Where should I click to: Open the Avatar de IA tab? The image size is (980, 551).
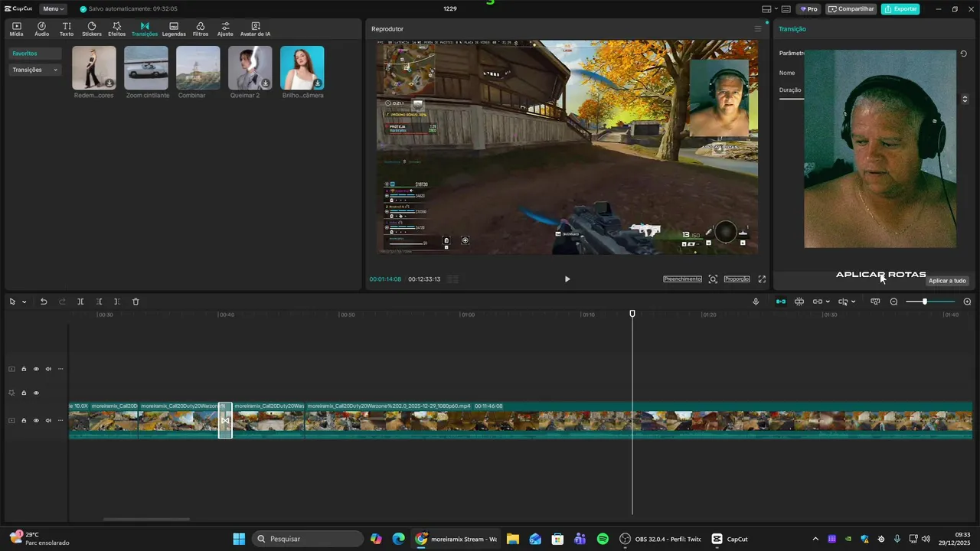[x=255, y=29]
